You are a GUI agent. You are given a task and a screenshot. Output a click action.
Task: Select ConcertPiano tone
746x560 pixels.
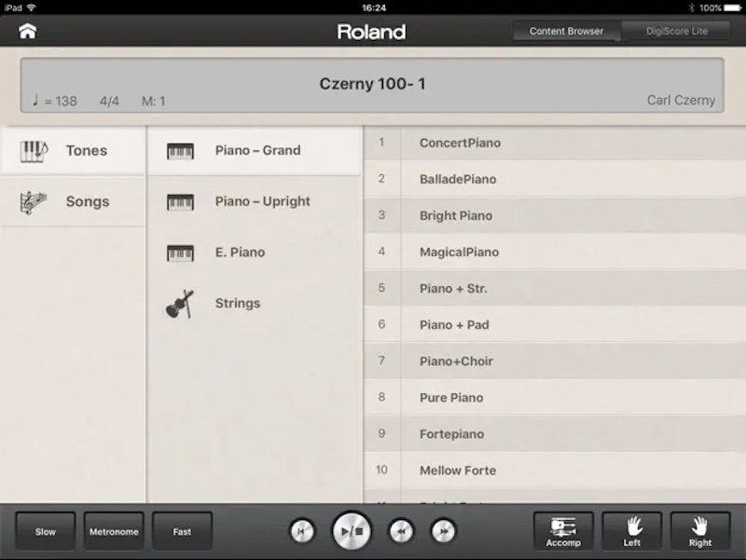click(555, 143)
